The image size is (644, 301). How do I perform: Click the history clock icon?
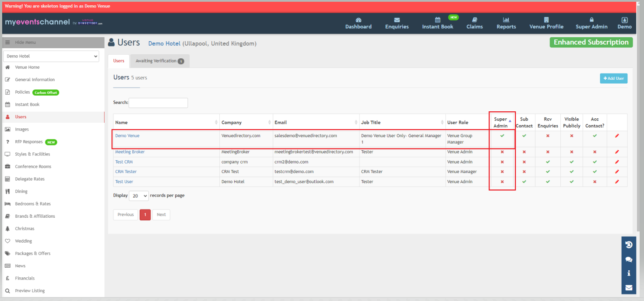coord(629,244)
